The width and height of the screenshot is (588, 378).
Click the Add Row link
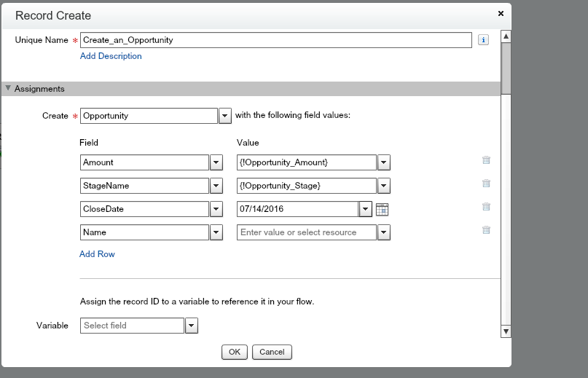tap(97, 254)
